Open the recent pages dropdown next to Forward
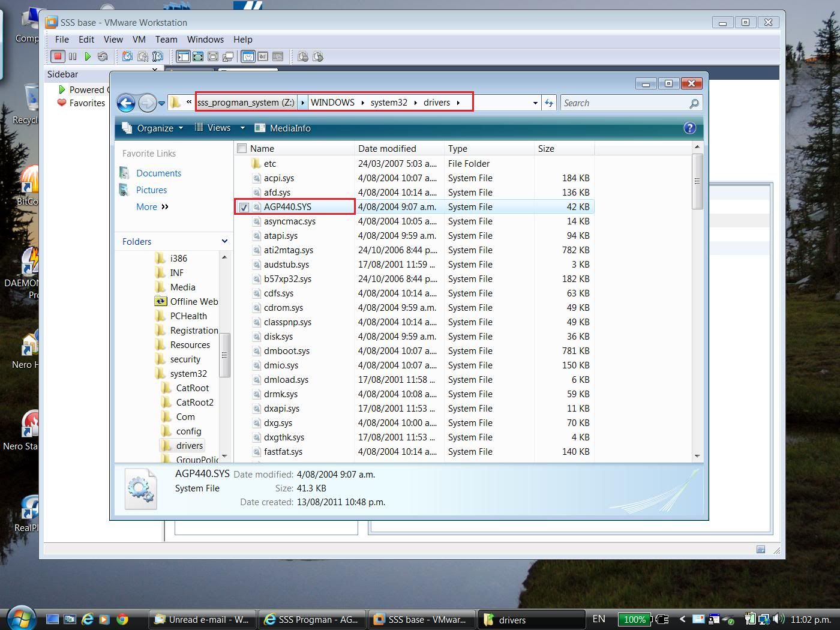The width and height of the screenshot is (840, 630). pyautogui.click(x=162, y=103)
